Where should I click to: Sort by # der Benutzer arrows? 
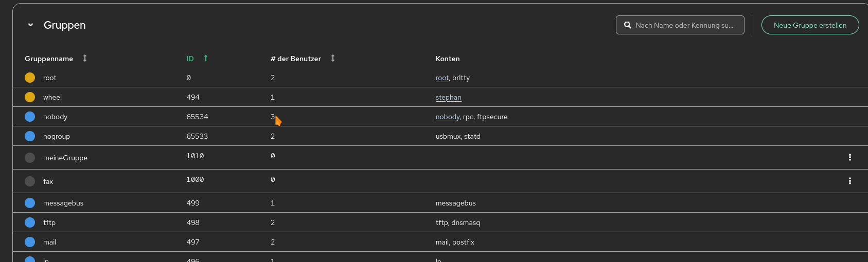pos(333,58)
